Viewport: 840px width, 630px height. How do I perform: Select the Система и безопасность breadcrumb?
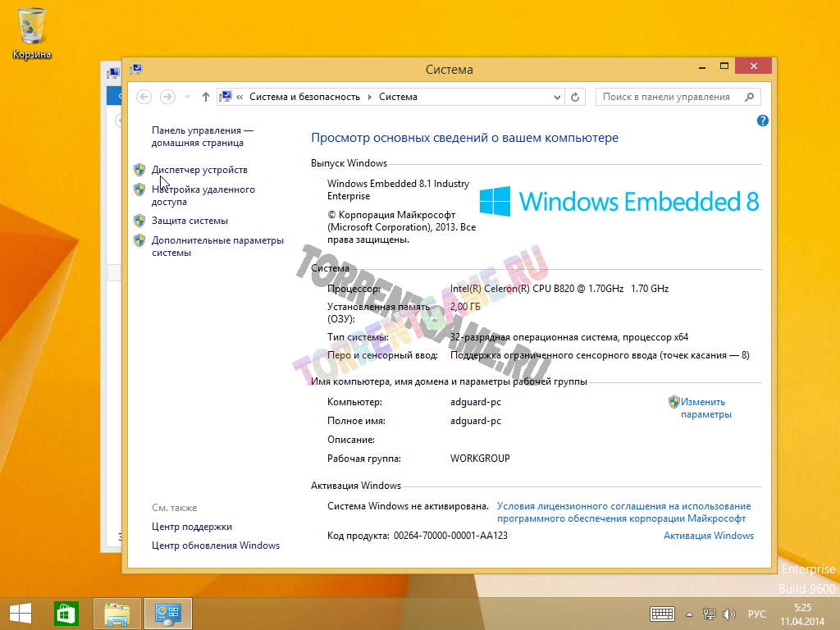(304, 97)
